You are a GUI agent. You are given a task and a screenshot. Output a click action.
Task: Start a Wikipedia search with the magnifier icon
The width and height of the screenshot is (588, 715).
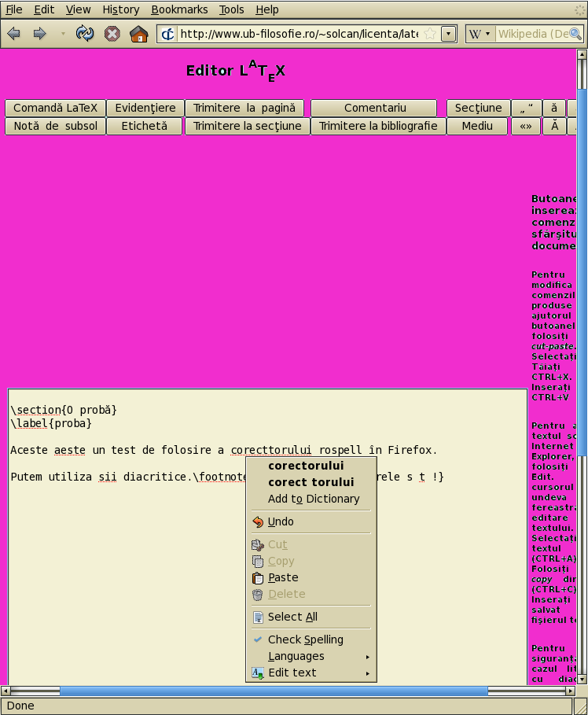tap(575, 34)
